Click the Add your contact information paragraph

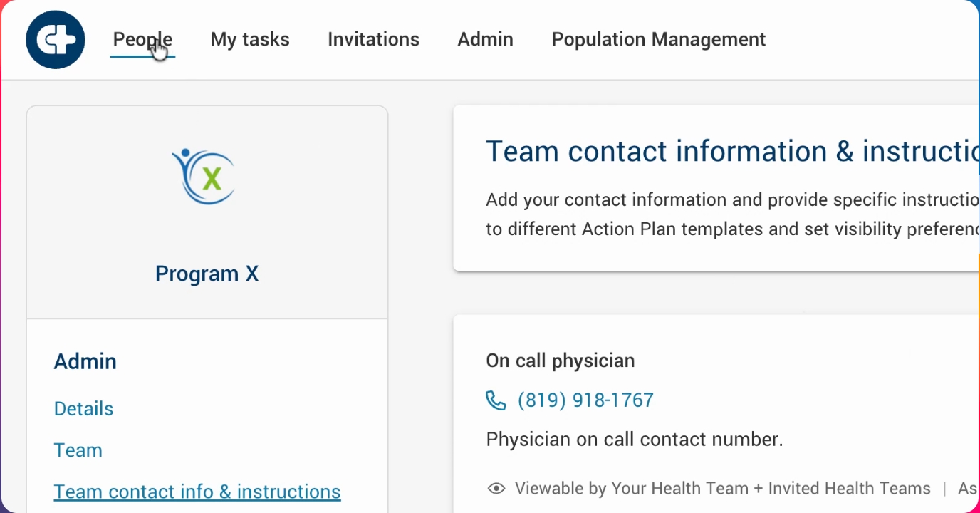(x=733, y=214)
